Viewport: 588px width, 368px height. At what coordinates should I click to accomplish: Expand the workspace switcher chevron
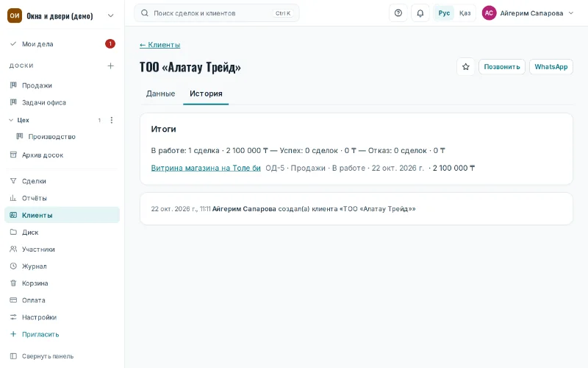coord(111,15)
